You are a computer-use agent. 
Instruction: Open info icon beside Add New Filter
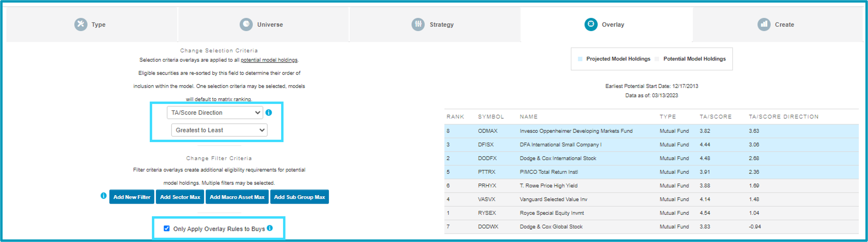click(x=103, y=196)
